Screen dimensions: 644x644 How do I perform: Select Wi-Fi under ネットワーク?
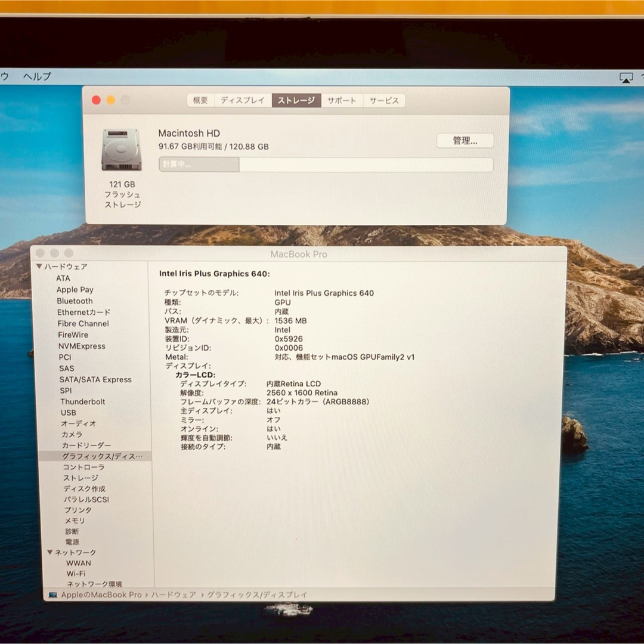tap(76, 574)
